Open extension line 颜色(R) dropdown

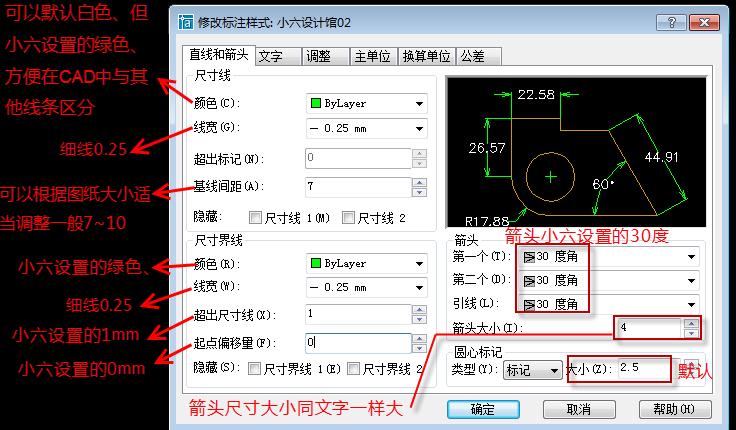[367, 263]
